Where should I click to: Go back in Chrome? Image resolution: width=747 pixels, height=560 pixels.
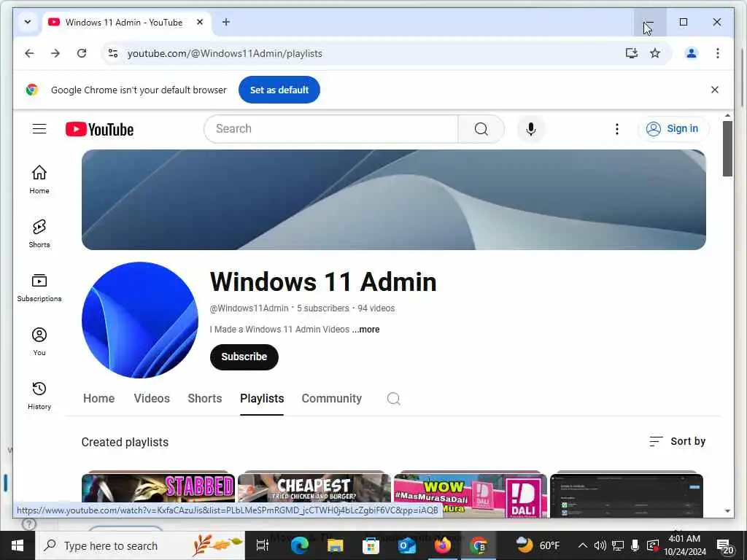pos(29,53)
